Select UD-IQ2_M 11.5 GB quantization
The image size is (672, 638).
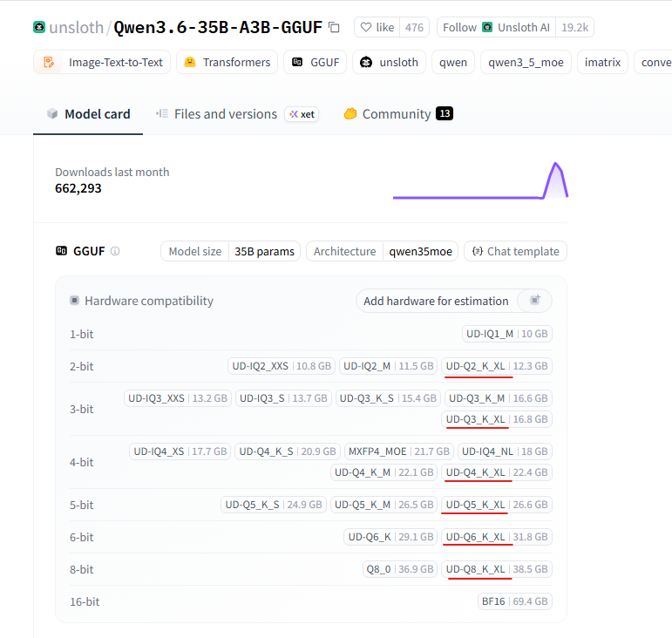pyautogui.click(x=388, y=366)
